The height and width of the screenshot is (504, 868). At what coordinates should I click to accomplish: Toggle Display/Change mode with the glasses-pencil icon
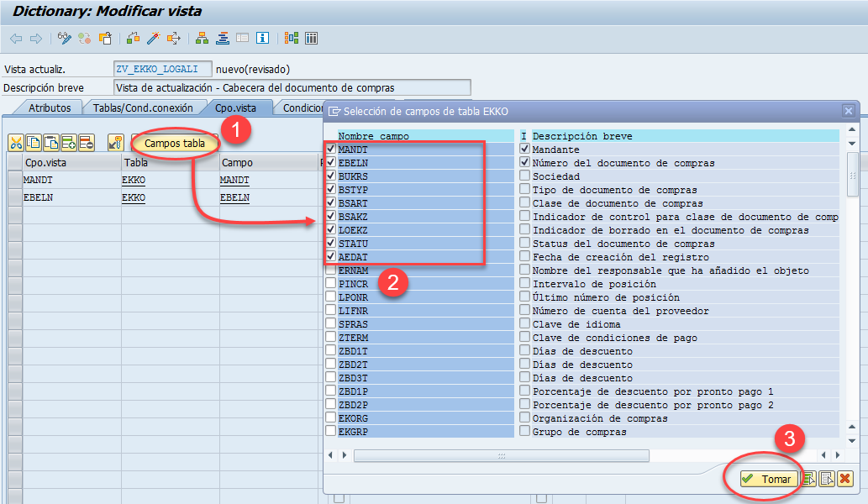pos(64,38)
